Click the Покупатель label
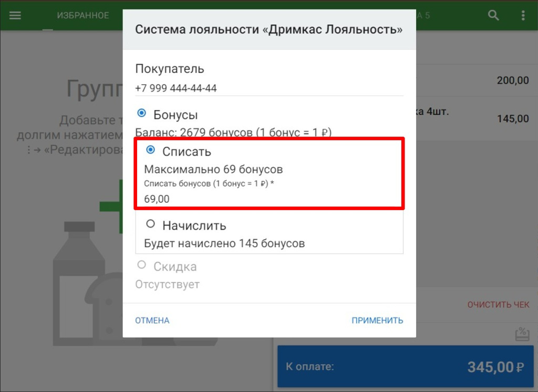This screenshot has height=392, width=538. tap(170, 69)
